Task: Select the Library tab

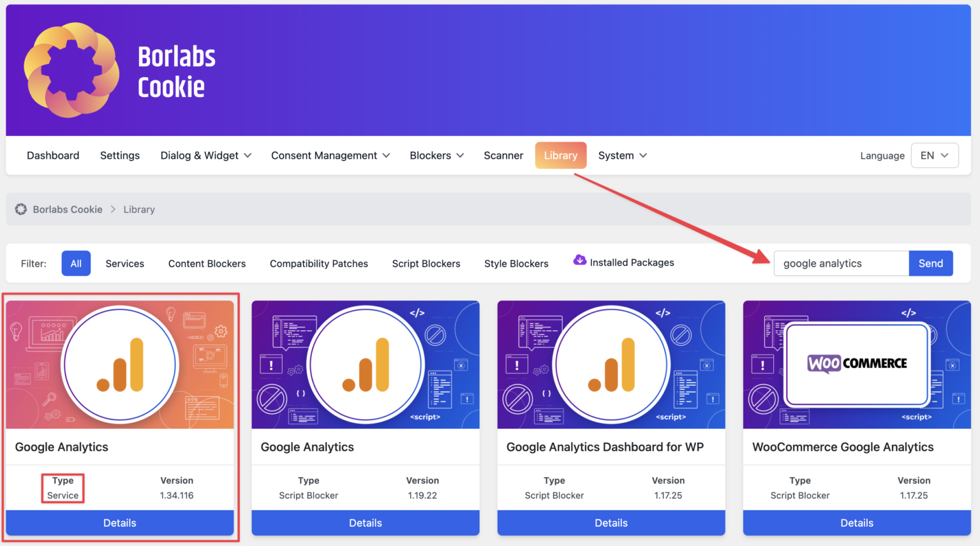Action: click(x=561, y=156)
